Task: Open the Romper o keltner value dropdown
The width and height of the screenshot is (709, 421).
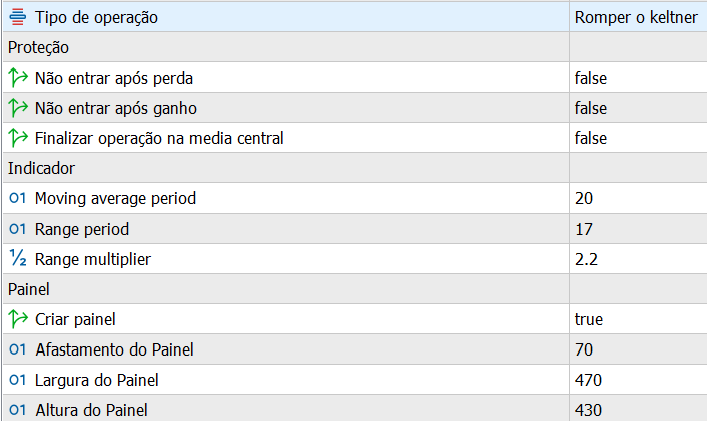Action: (637, 17)
